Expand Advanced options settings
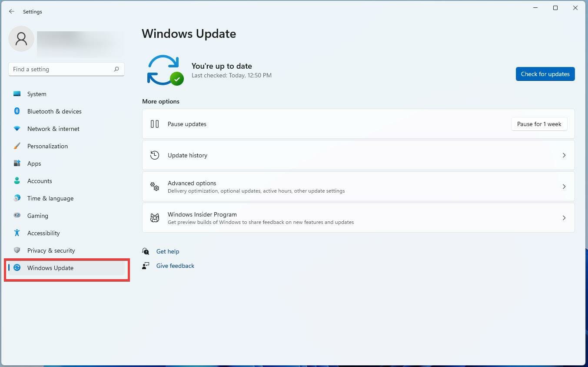 pos(358,186)
